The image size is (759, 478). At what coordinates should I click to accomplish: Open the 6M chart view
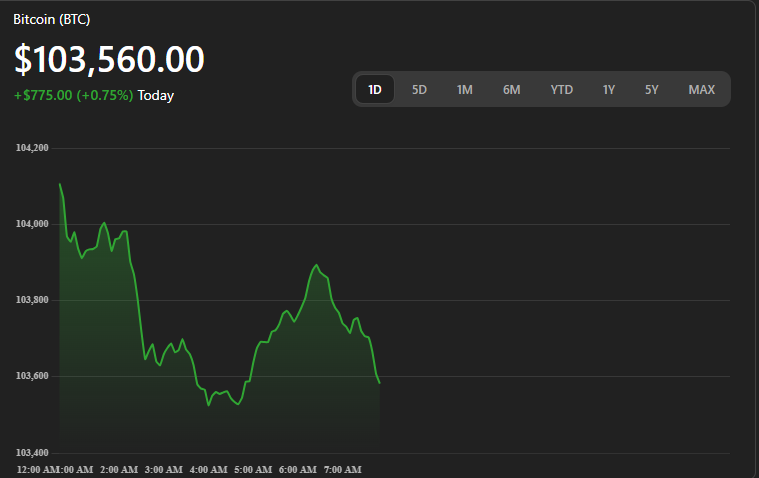[511, 89]
